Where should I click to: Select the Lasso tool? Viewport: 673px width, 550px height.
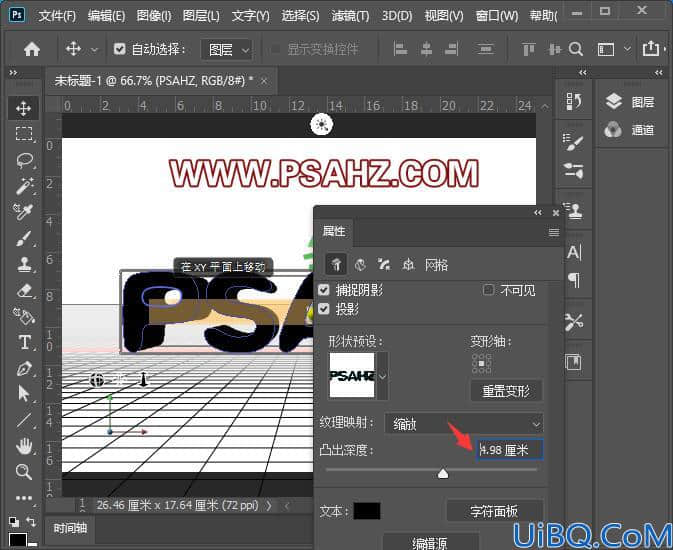pyautogui.click(x=24, y=160)
